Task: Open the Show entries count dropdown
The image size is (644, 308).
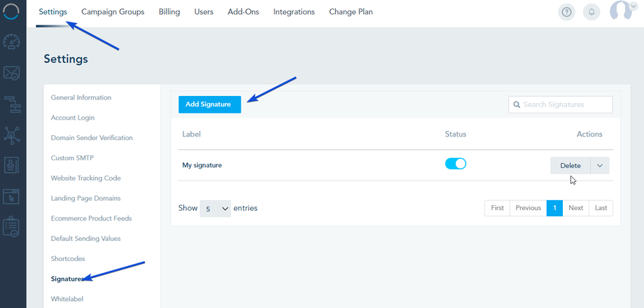Action: pos(216,208)
